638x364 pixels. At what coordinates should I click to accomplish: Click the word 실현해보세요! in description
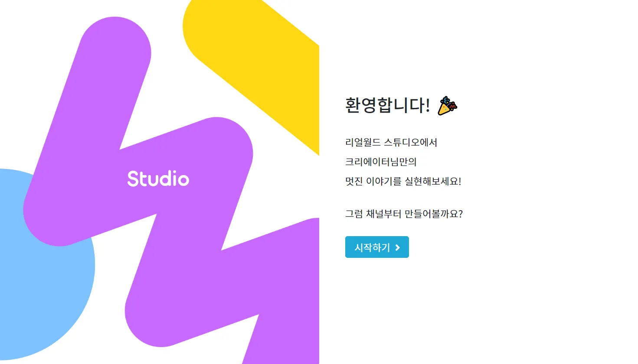click(x=433, y=181)
